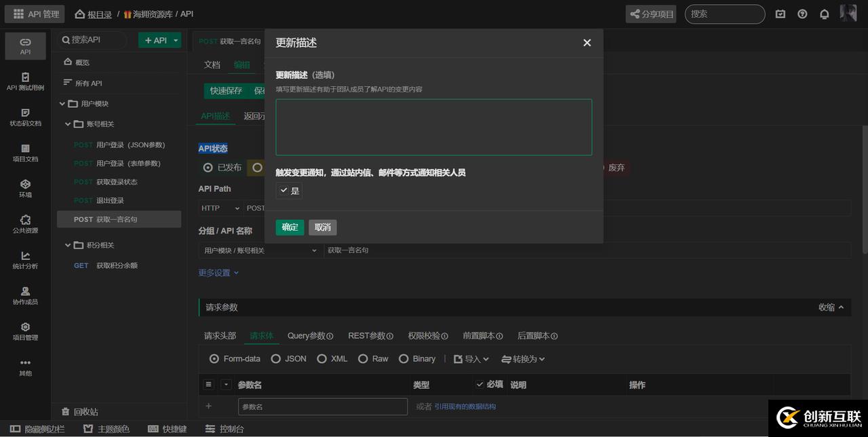Open 项目文档 in sidebar
This screenshot has height=437, width=868.
point(25,153)
